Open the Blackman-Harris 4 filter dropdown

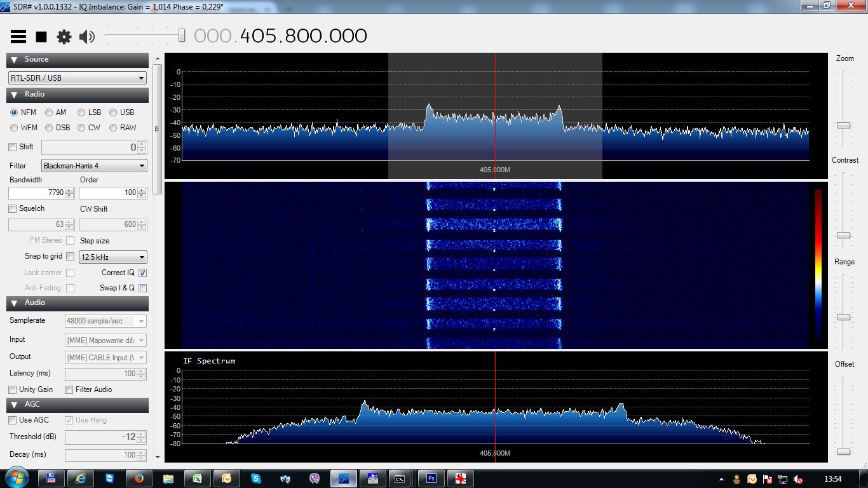click(94, 166)
